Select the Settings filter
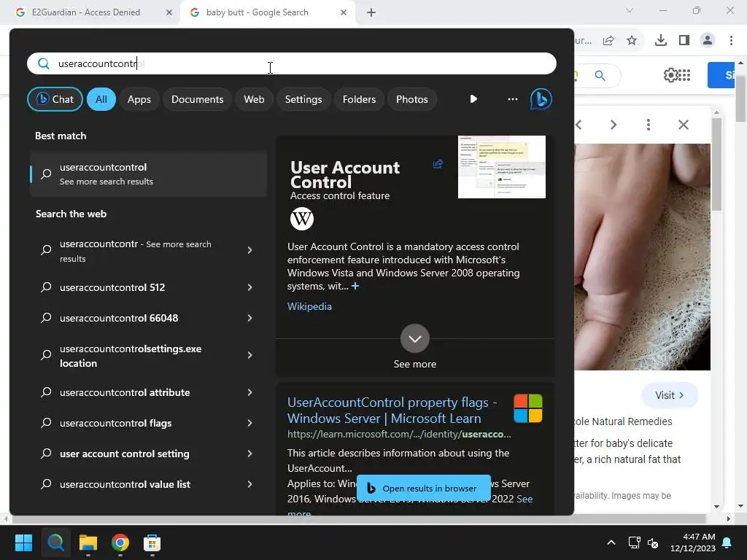This screenshot has width=747, height=560. pyautogui.click(x=303, y=99)
